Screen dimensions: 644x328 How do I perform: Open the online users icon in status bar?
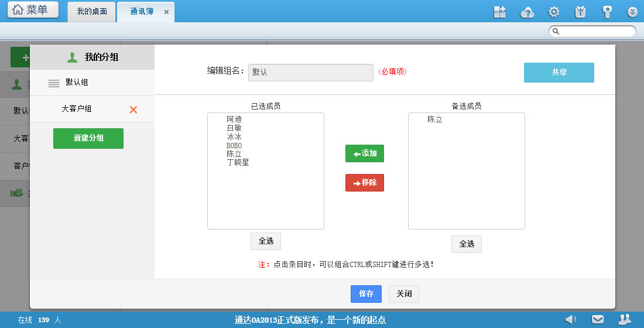625,319
